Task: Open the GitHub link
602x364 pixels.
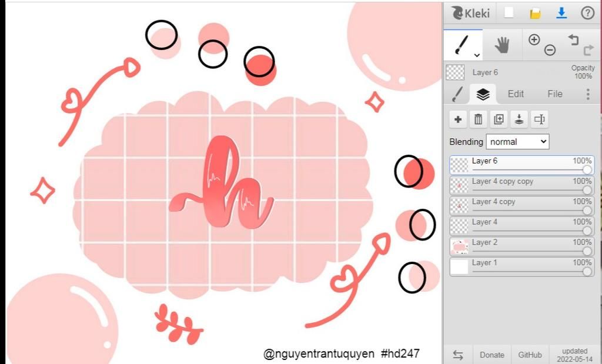Action: tap(530, 355)
